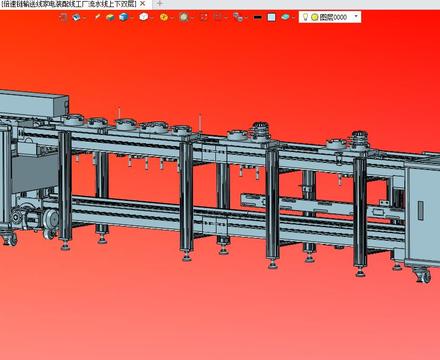Click the yellow gear render icon

(164, 17)
